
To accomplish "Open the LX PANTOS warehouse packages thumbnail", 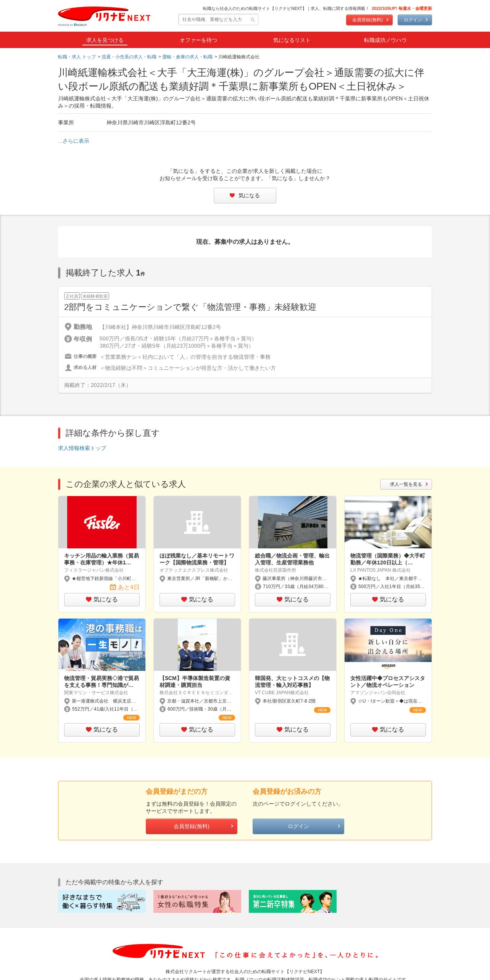I will tap(388, 522).
